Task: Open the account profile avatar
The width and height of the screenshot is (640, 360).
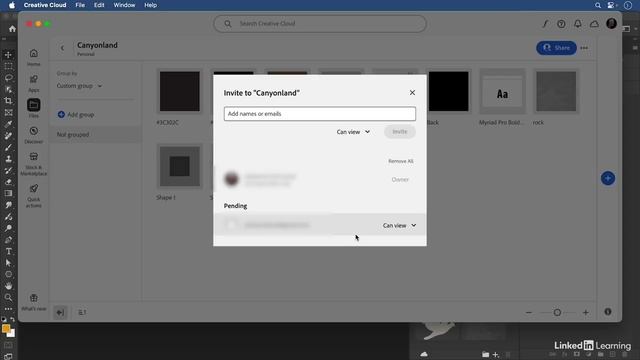Action: [611, 24]
